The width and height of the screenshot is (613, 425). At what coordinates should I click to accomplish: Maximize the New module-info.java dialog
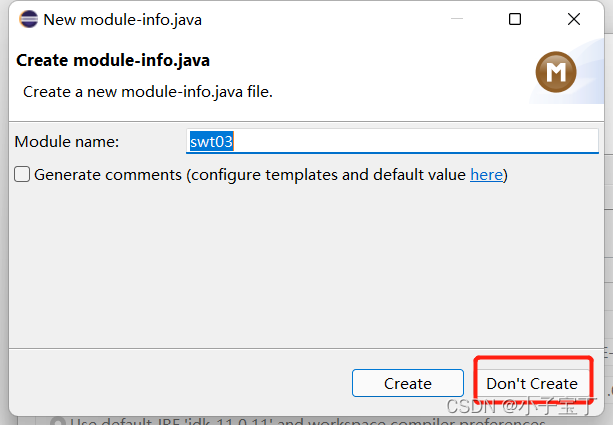coord(514,19)
